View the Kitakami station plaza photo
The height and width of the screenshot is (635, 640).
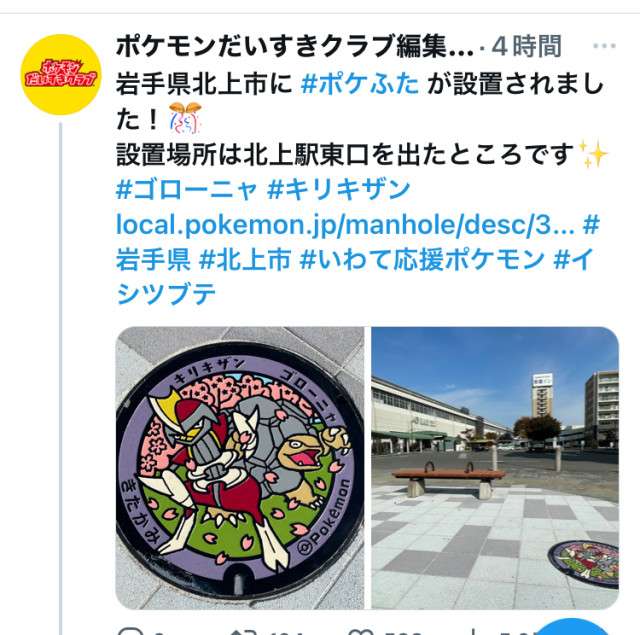point(495,468)
